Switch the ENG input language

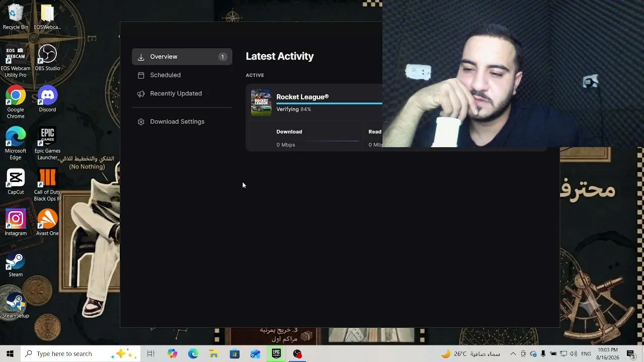coord(586,354)
